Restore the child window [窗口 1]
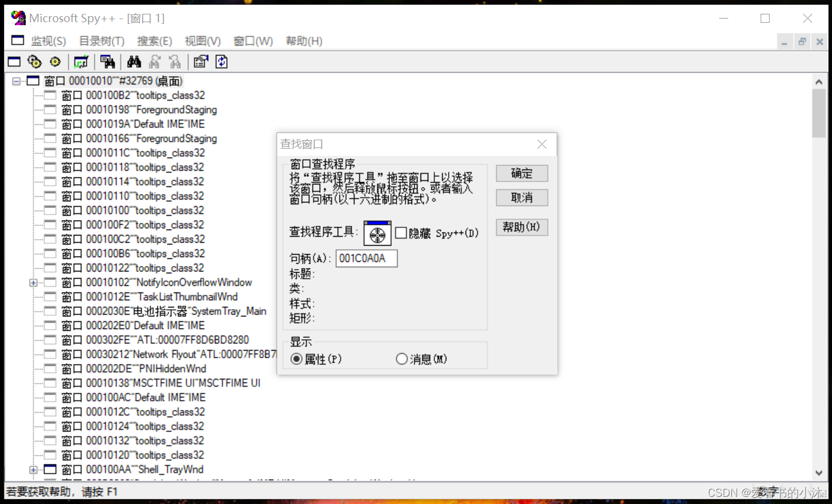832x504 pixels. (802, 41)
